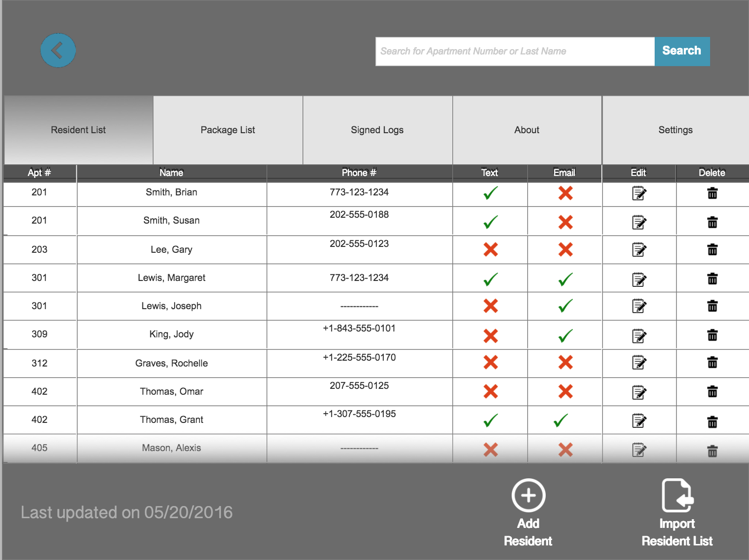This screenshot has height=560, width=749.
Task: Select the name cell King, Jody
Action: [172, 334]
